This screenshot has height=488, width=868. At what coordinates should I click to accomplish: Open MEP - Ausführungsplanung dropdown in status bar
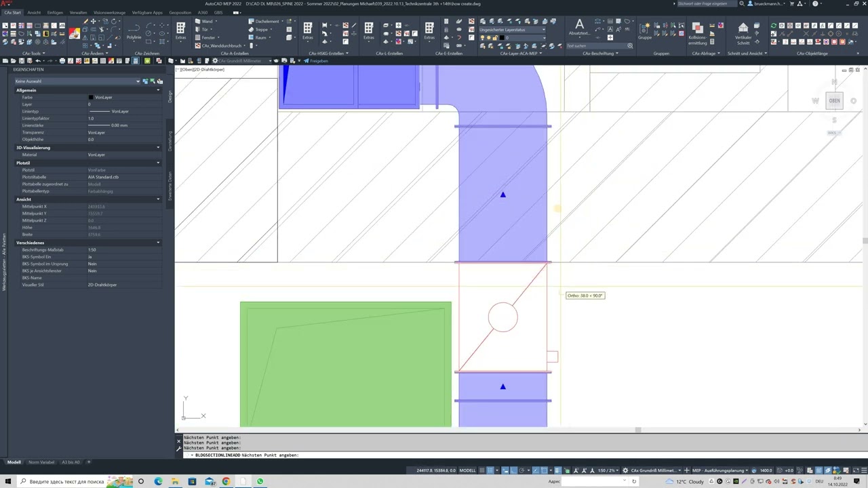[x=720, y=470]
